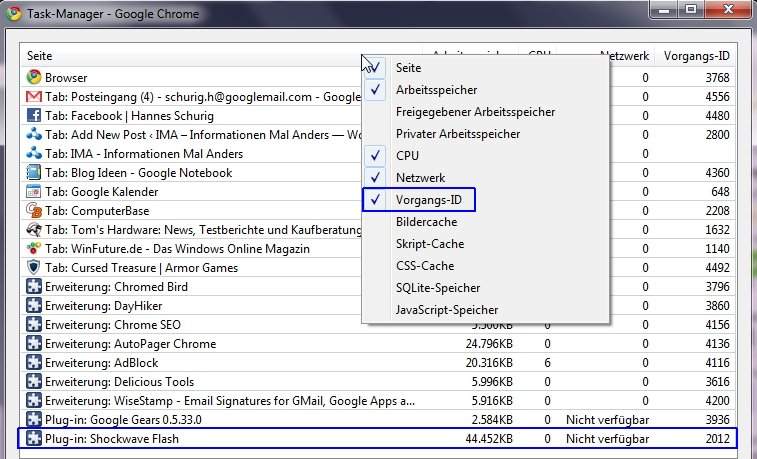Select the Tab: ComputerBase row

pyautogui.click(x=378, y=210)
